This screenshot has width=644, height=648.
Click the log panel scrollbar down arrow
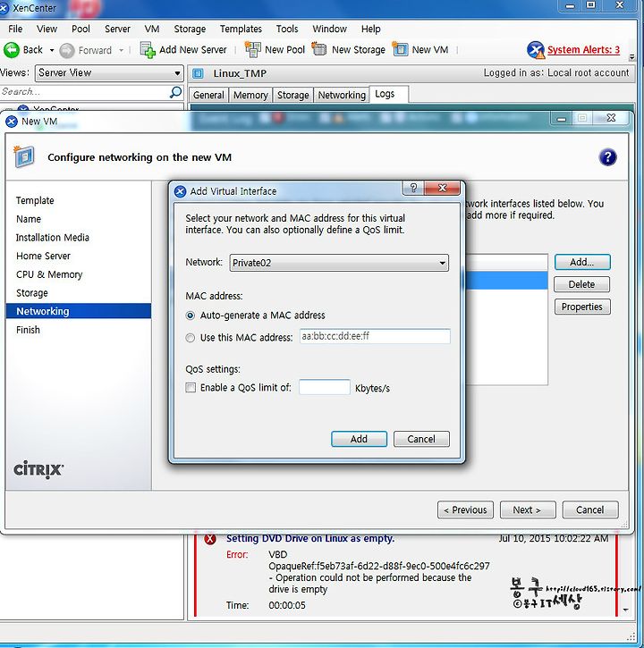click(625, 610)
